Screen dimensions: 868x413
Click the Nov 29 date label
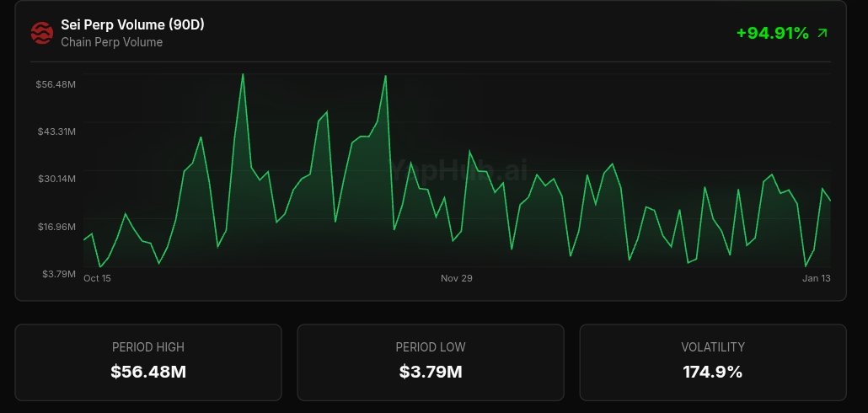[x=457, y=278]
